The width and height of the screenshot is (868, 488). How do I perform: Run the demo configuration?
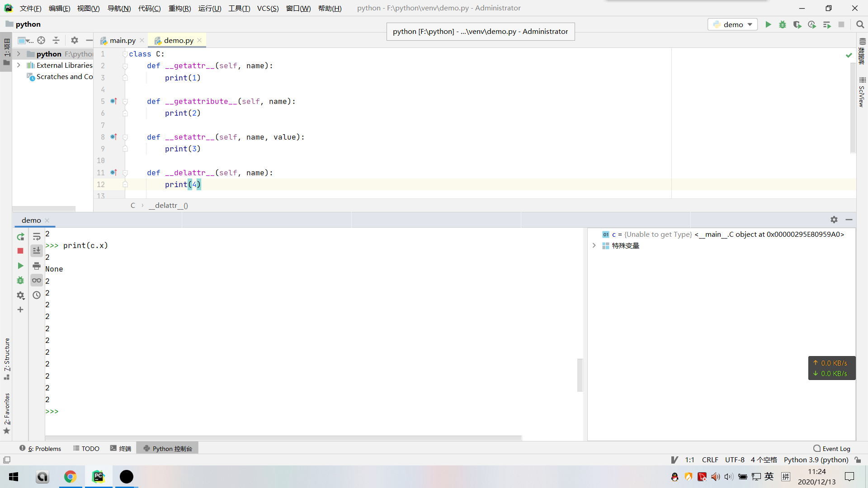click(768, 24)
